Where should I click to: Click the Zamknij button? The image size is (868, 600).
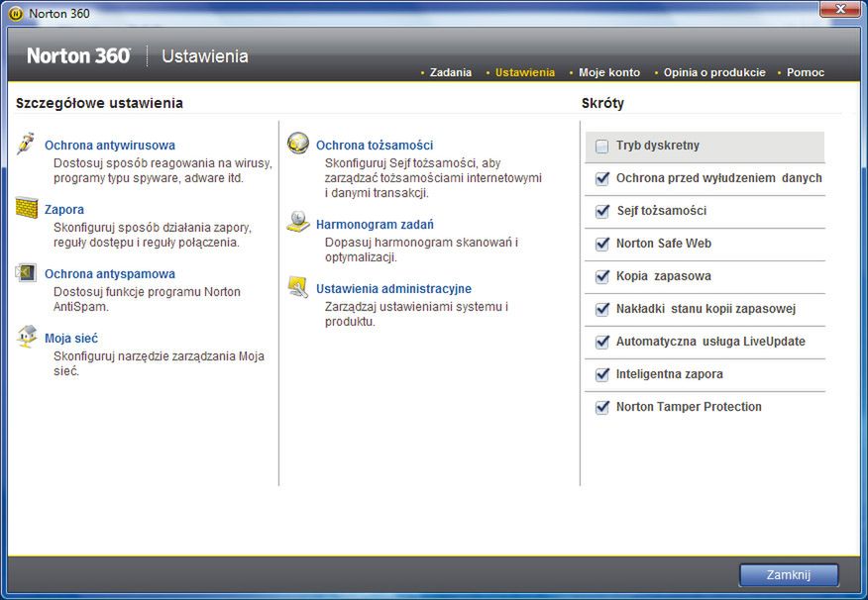tap(789, 575)
